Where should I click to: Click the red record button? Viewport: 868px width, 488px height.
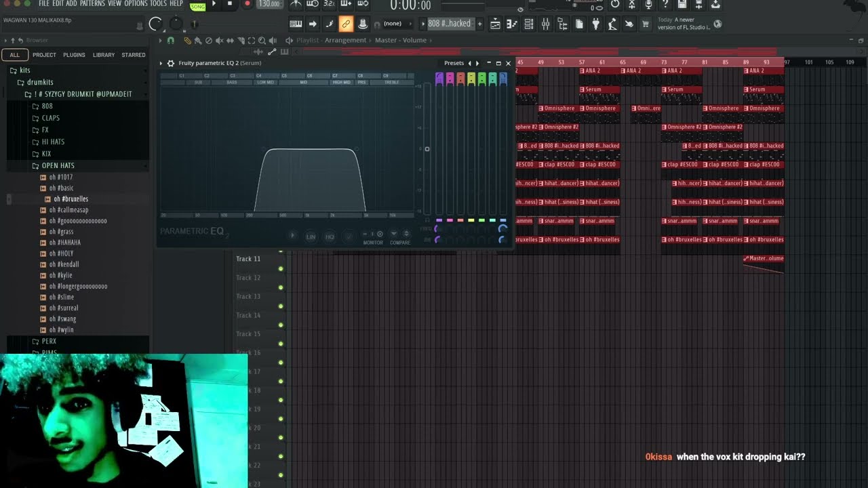(x=246, y=3)
